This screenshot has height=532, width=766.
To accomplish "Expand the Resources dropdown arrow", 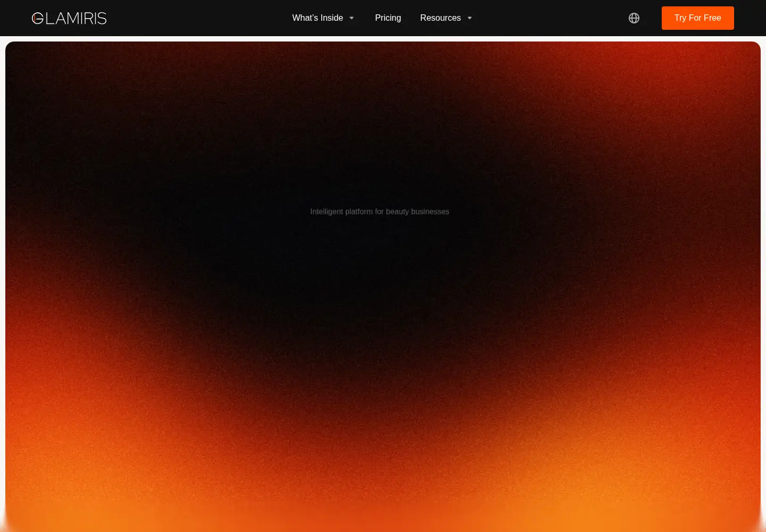I will [x=470, y=18].
